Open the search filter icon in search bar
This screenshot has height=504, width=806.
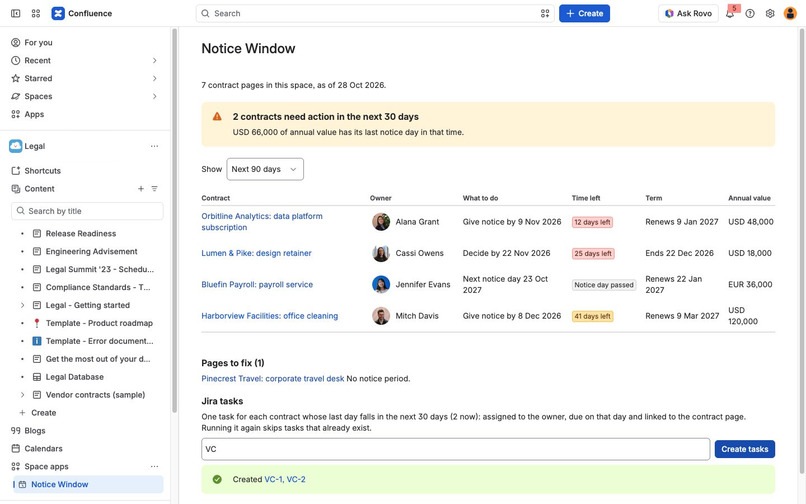click(x=545, y=13)
